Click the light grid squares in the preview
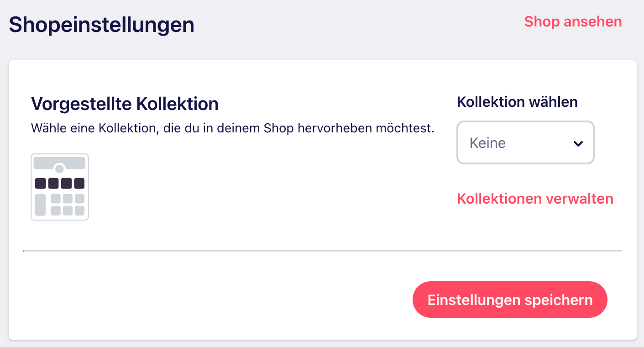This screenshot has height=347, width=644. tap(60, 204)
